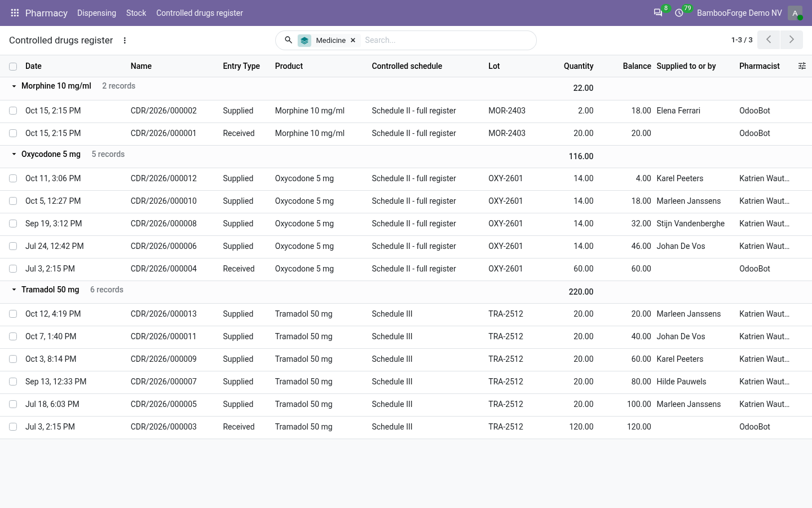
Task: Open the activities clock icon
Action: coord(679,13)
